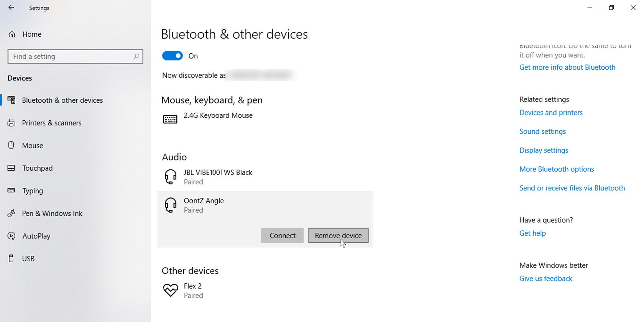Image resolution: width=644 pixels, height=322 pixels.
Task: Click the keyboard icon beside 2.4G Keyboard Mouse
Action: click(170, 119)
